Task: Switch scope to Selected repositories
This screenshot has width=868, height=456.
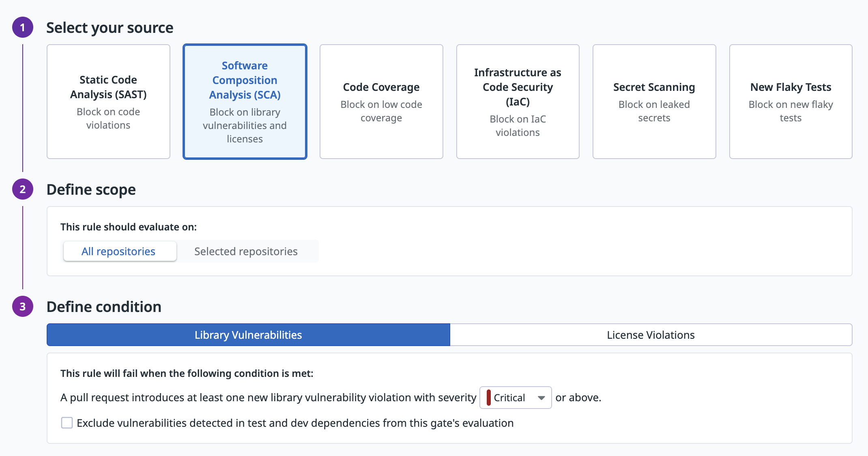Action: tap(246, 252)
